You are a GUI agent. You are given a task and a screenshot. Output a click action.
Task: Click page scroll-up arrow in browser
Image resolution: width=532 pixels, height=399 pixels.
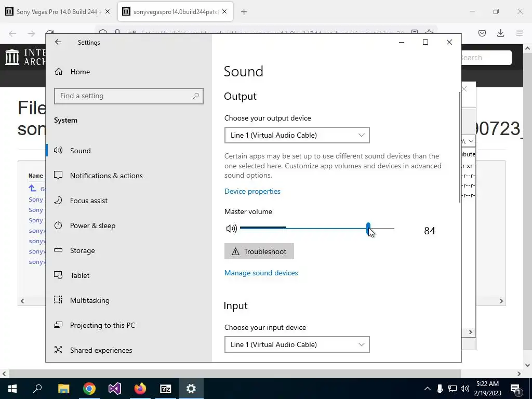point(527,48)
